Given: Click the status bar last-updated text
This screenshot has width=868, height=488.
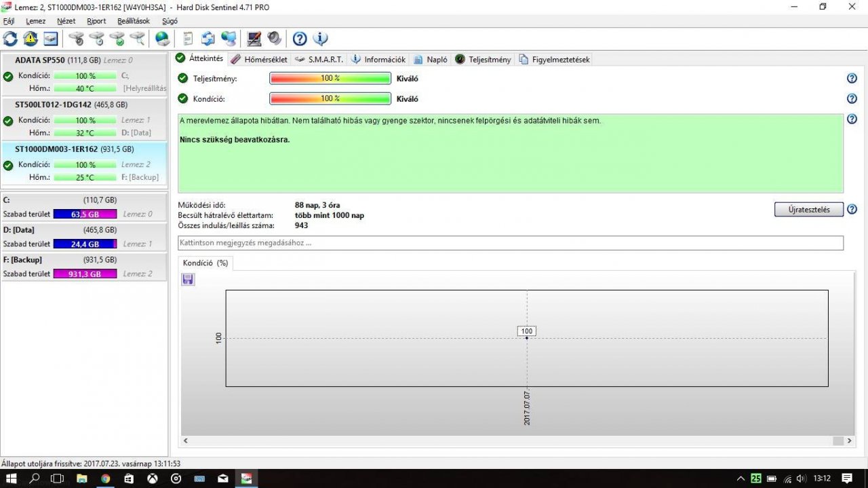Looking at the screenshot, I should tap(91, 464).
